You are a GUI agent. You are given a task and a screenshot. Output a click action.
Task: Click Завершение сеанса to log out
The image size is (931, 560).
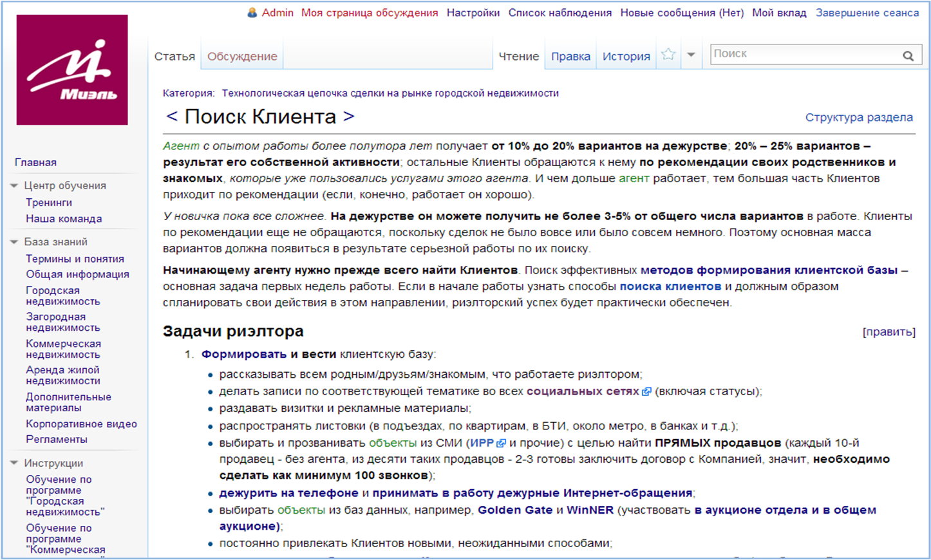[867, 13]
